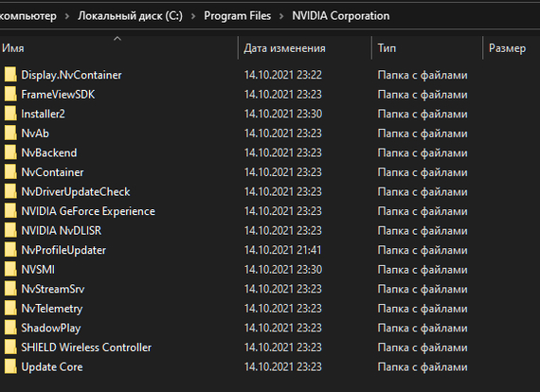Expand the chevron after Локальный диск (C:)

click(193, 16)
